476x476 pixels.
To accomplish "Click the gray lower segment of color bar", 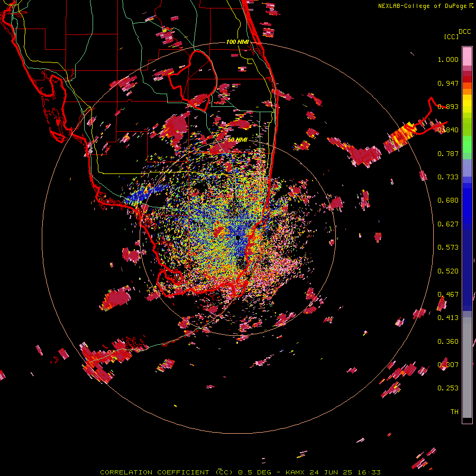I will click(467, 368).
